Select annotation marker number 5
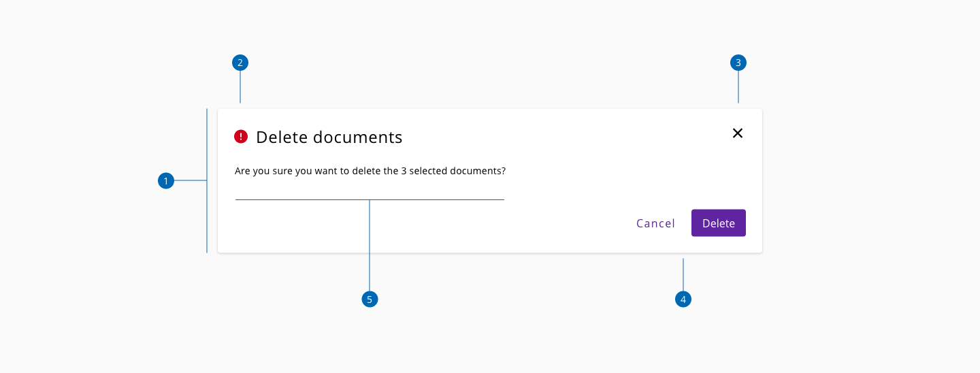Screen dimensions: 980x373 coord(370,299)
